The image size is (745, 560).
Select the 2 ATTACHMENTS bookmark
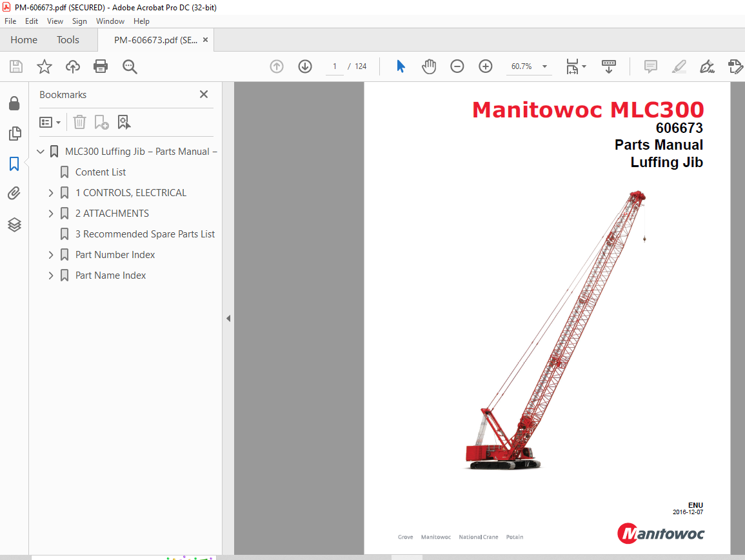click(112, 214)
